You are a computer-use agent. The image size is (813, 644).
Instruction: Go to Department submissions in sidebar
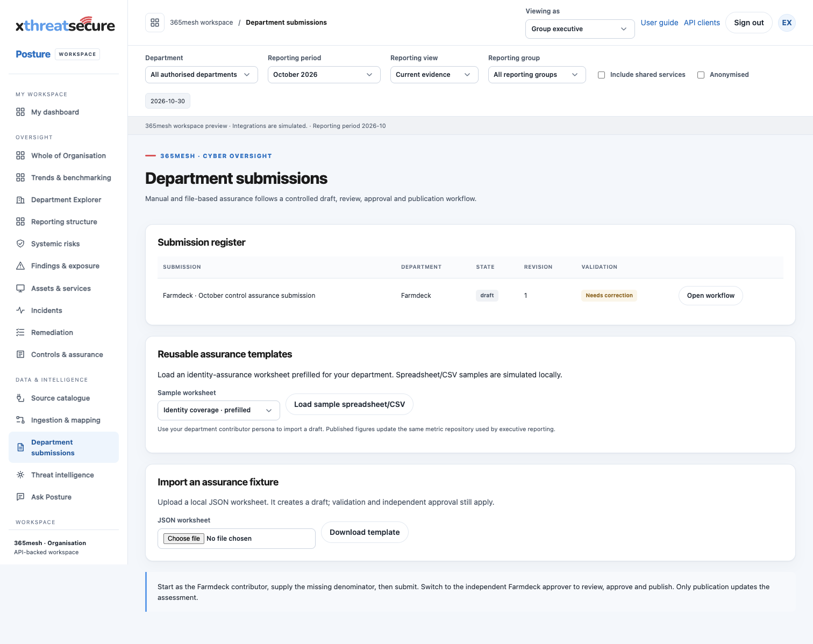pos(63,447)
